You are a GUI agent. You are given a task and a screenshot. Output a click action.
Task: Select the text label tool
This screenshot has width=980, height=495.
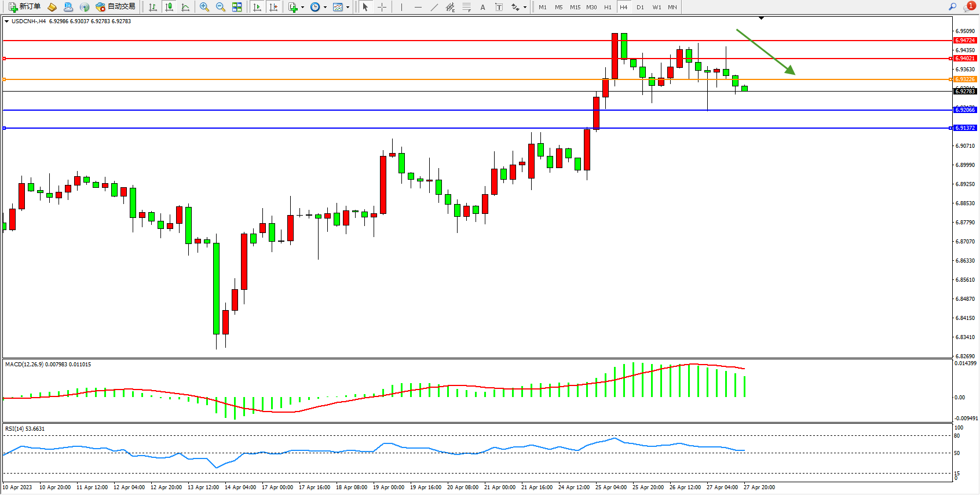click(x=499, y=7)
